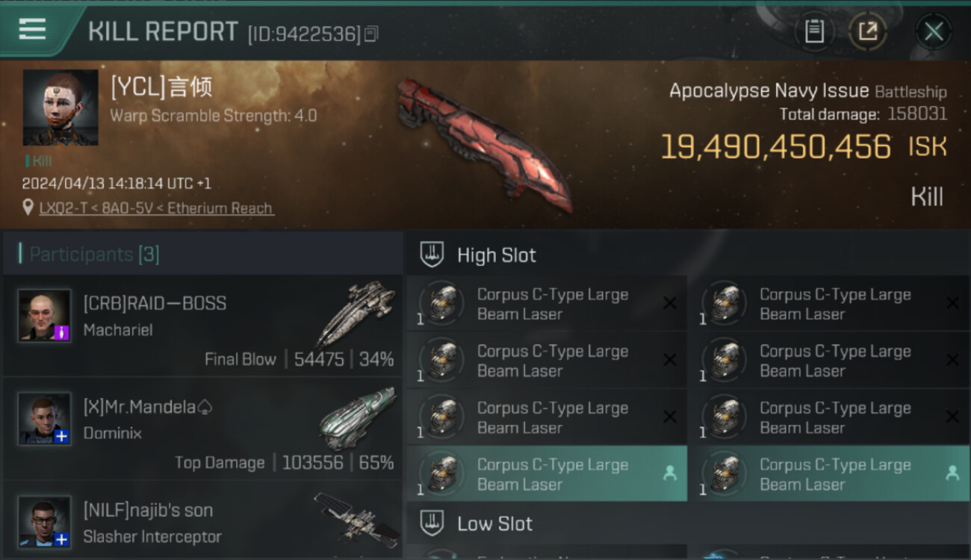Select the Participants [3] tab header

pyautogui.click(x=94, y=254)
